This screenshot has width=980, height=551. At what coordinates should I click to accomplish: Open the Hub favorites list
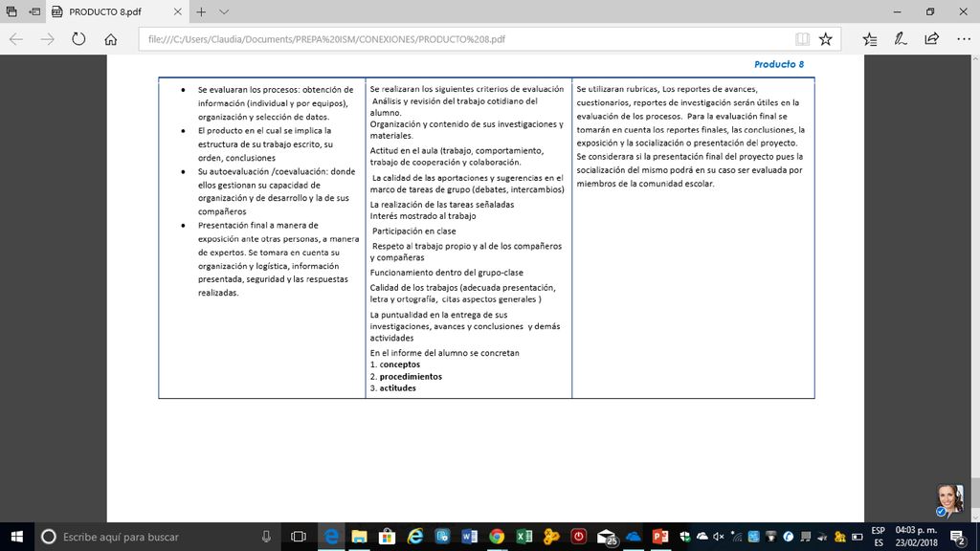coord(869,38)
